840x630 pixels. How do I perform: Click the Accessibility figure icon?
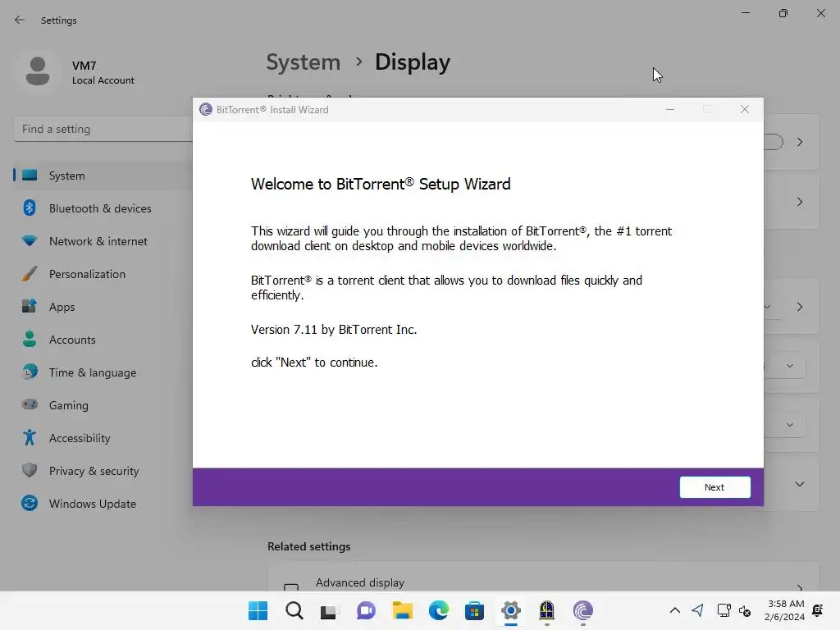pos(30,438)
